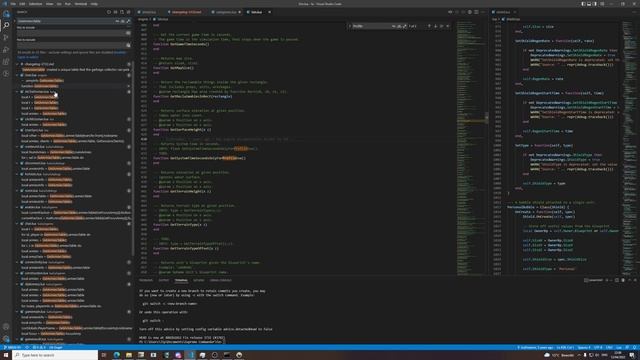
Task: Expand the replace field in the search sidebar
Action: click(15, 21)
